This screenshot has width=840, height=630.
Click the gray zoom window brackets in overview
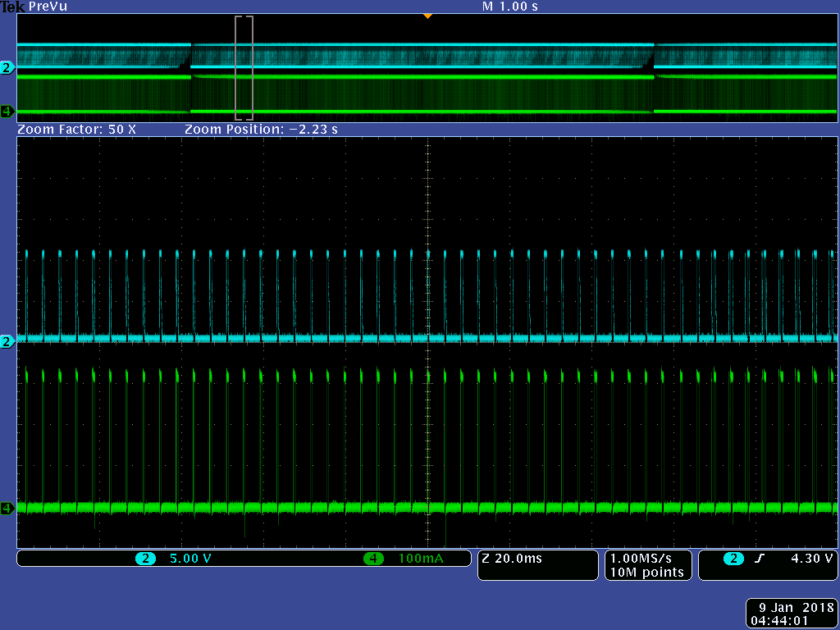coord(244,68)
